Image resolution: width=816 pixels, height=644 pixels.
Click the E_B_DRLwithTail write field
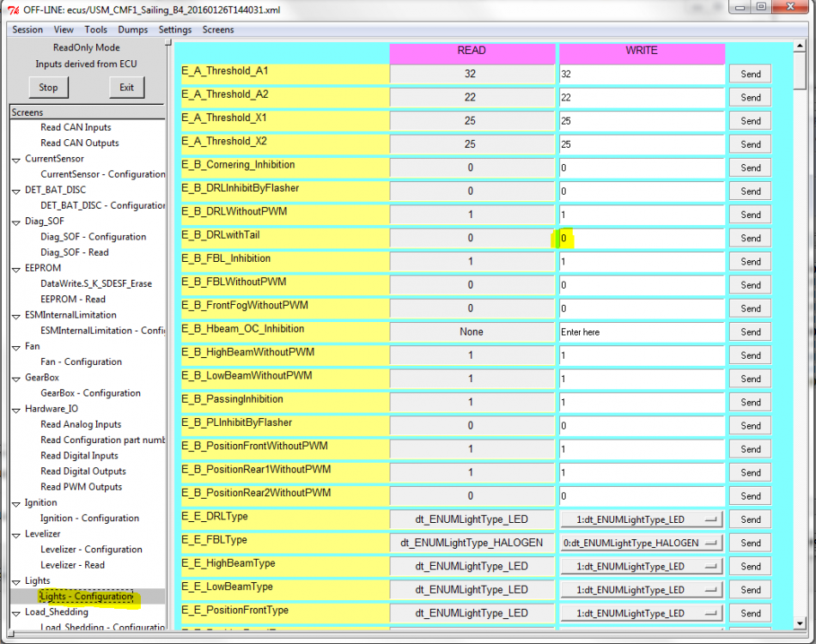pos(642,238)
